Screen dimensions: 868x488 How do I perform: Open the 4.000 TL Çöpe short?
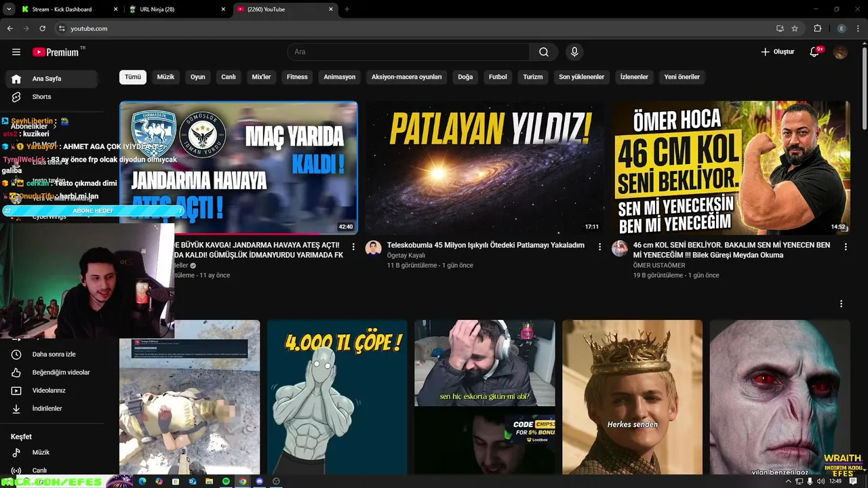coord(337,397)
